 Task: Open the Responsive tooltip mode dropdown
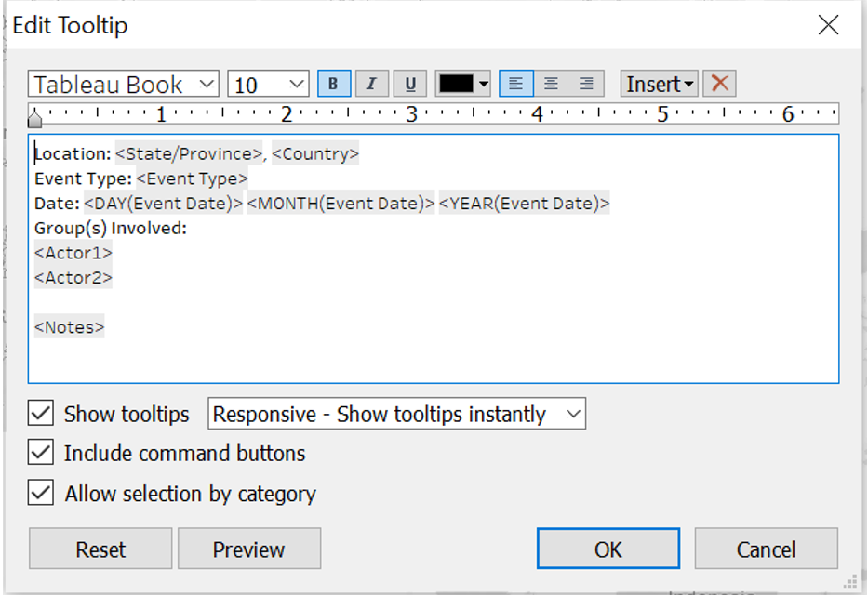click(396, 414)
